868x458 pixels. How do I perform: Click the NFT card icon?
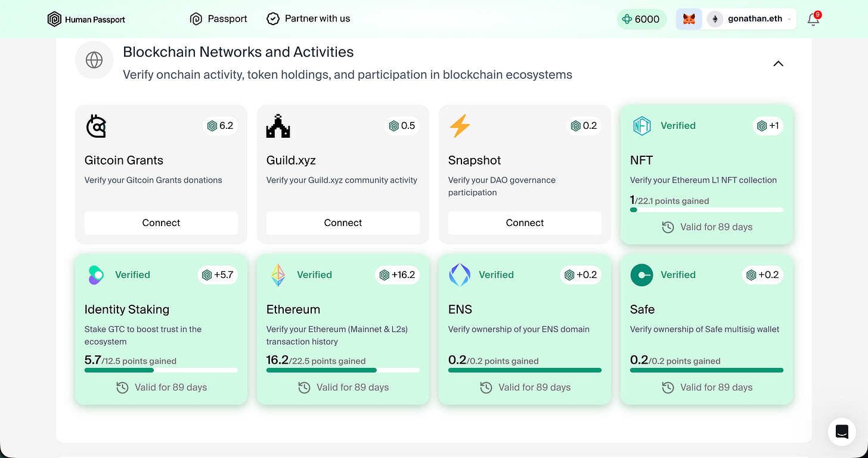(x=641, y=126)
